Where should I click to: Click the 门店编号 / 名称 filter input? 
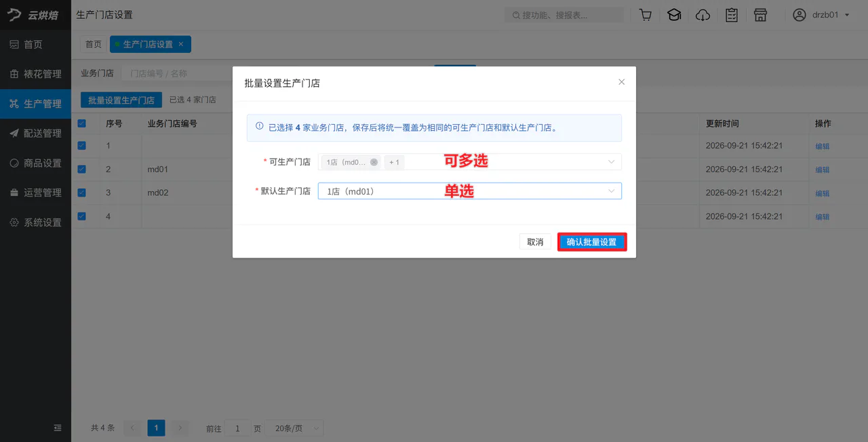coord(178,73)
